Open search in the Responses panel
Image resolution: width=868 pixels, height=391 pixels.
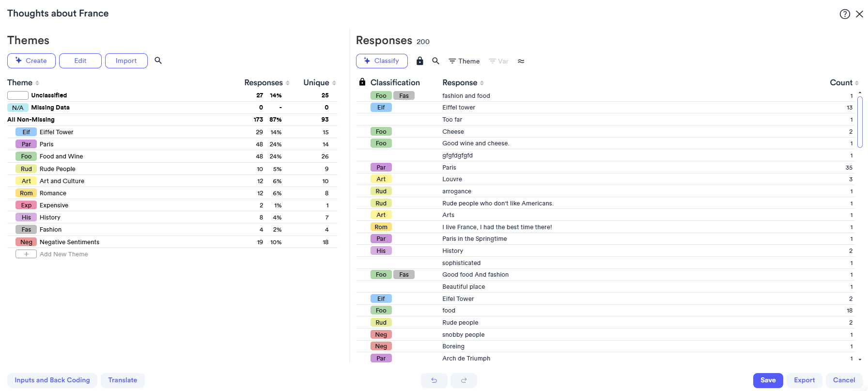(435, 61)
